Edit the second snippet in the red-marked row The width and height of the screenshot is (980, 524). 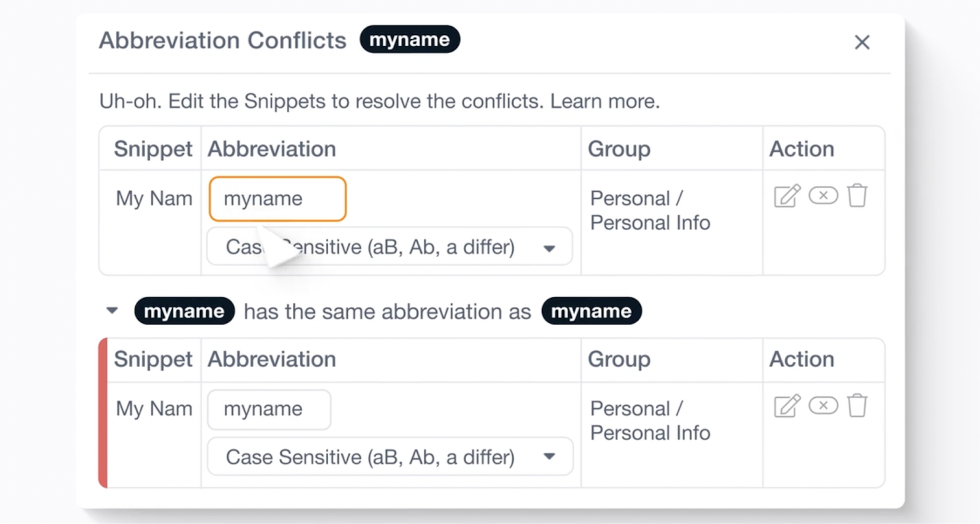[787, 406]
